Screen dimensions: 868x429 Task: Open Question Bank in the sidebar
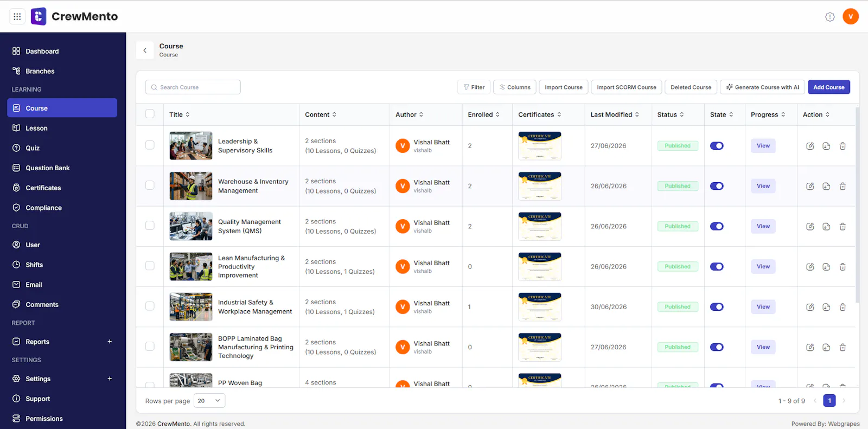click(x=62, y=168)
